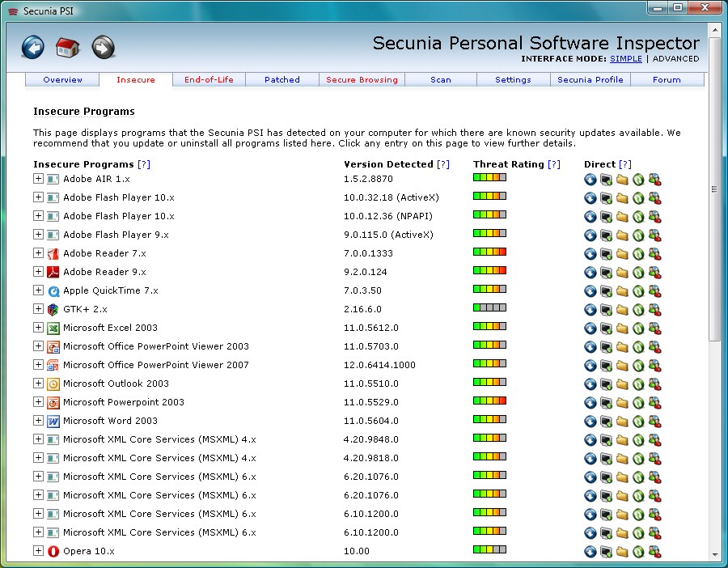Screen dimensions: 728x568
Task: Download the solution for Flash Player 10.0.32.18 ActiveX
Action: tap(590, 198)
